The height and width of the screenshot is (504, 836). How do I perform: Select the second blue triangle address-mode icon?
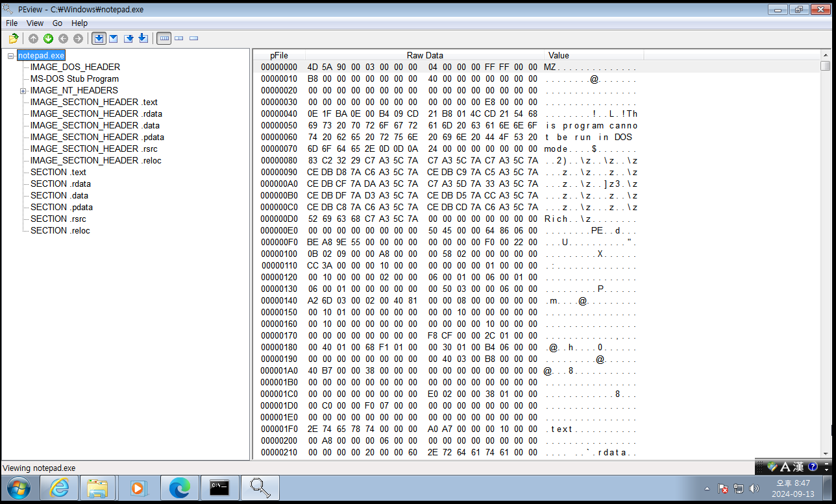[x=113, y=38]
